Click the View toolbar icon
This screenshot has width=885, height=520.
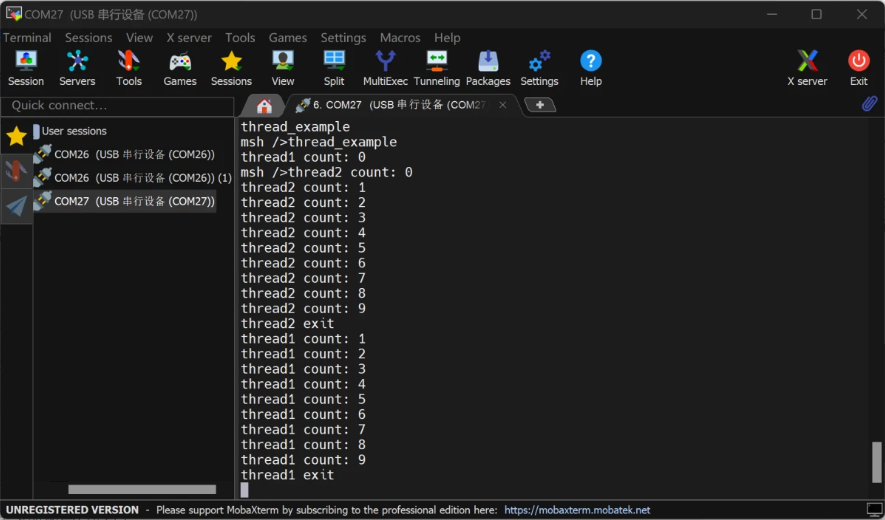pos(283,68)
